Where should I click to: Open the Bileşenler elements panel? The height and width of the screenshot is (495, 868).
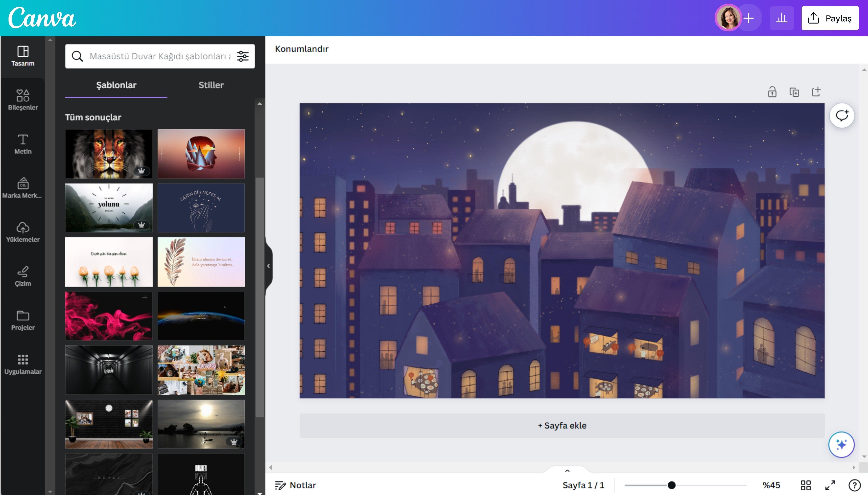[x=23, y=100]
